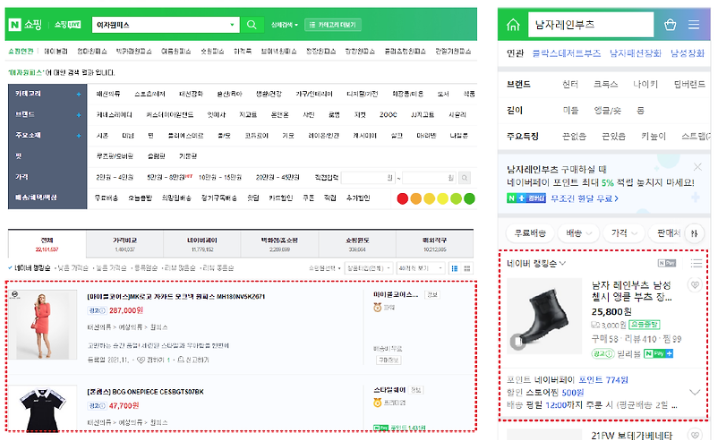Switch to grid view icon
The image size is (720, 440).
[467, 268]
